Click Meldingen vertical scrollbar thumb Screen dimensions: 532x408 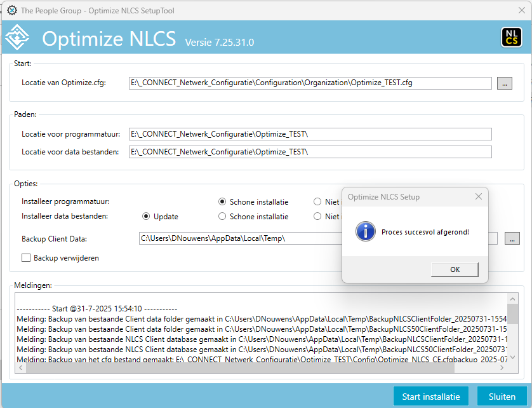513,314
